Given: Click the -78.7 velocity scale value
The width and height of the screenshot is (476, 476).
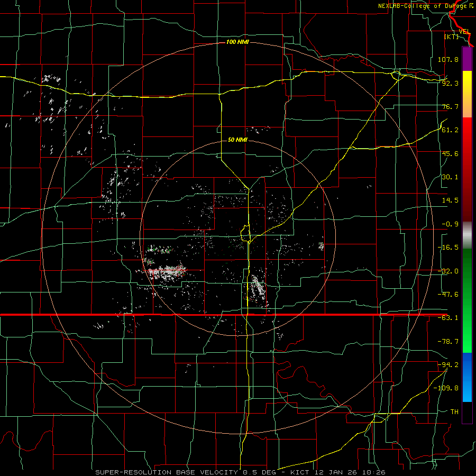Looking at the screenshot, I should 448,342.
